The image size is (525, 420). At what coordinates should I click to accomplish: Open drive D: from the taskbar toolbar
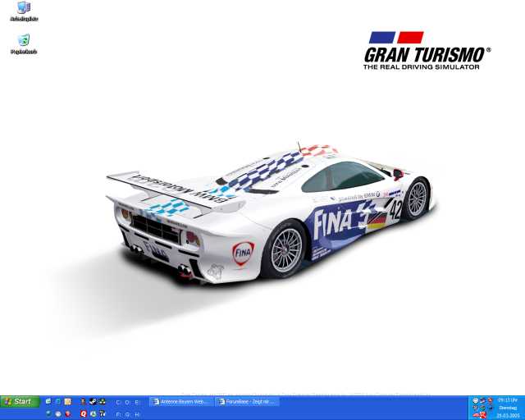(127, 402)
